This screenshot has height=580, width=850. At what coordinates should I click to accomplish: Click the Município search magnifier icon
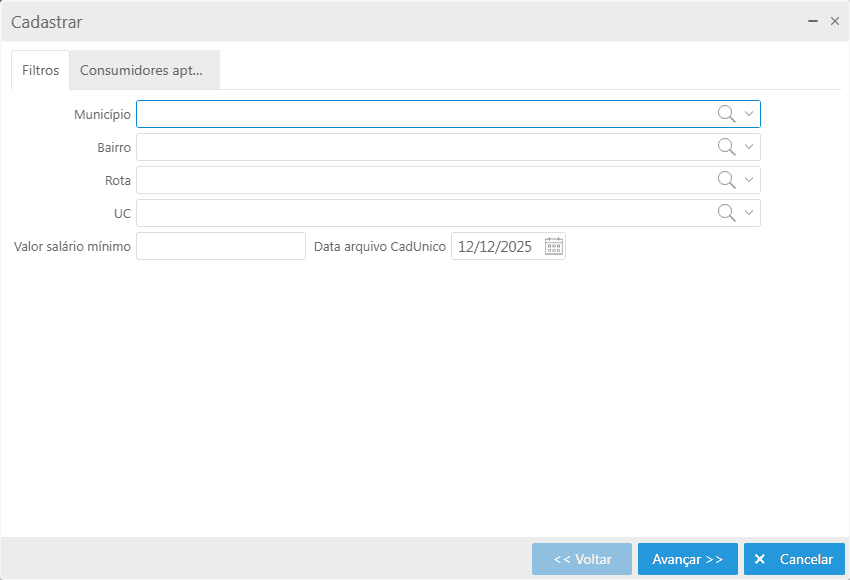727,114
